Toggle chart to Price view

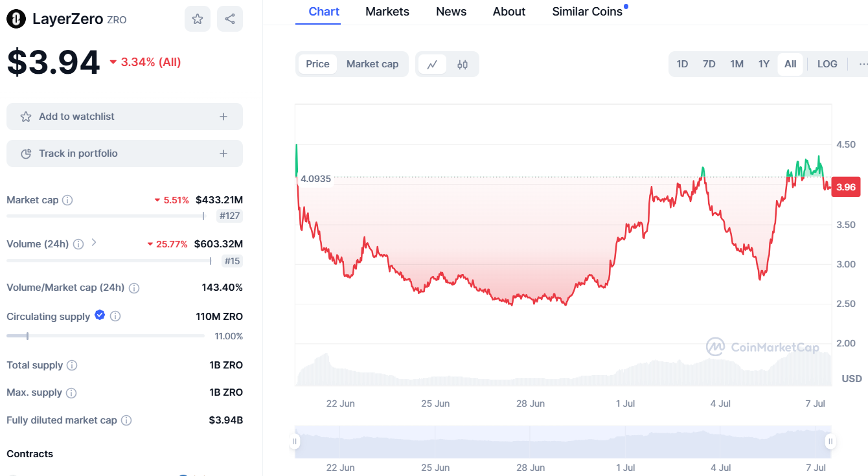click(317, 64)
